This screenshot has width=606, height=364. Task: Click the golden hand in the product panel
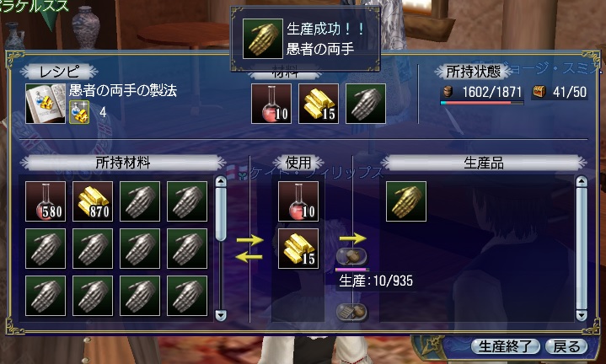406,201
